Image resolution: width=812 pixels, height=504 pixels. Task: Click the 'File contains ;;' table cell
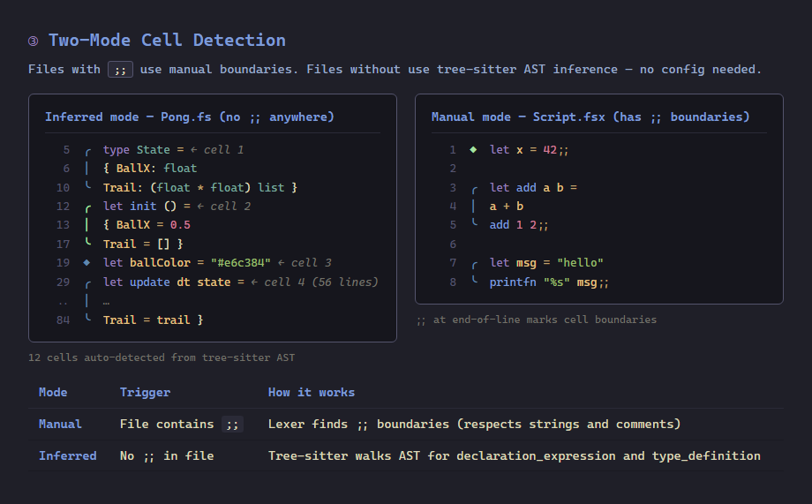[181, 425]
